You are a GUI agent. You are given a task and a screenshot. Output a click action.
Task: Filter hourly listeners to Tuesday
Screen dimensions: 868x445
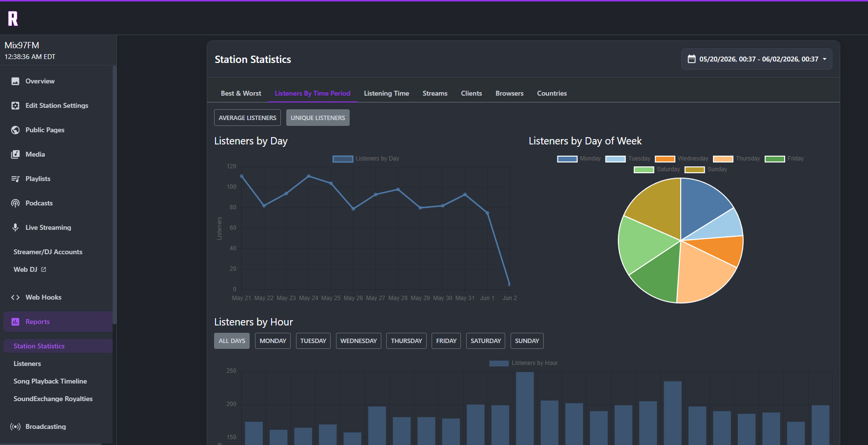[313, 341]
